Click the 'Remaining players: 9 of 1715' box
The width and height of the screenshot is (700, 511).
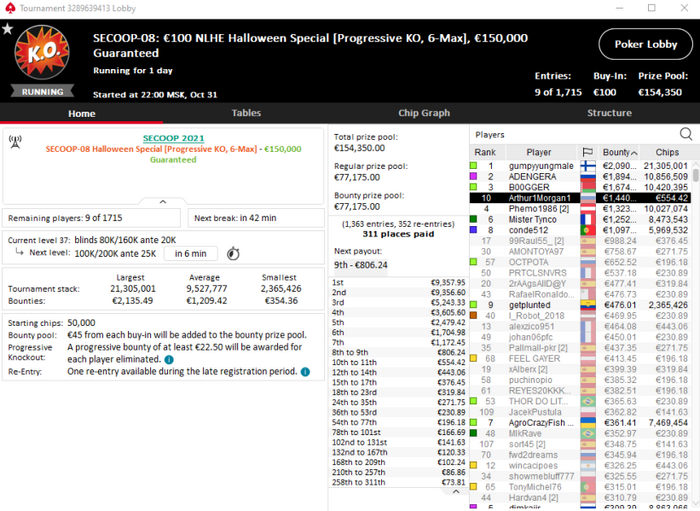(x=92, y=218)
